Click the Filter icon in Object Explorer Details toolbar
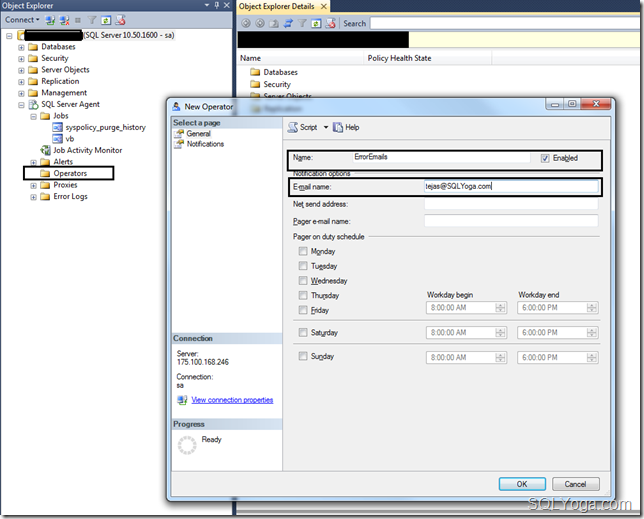The width and height of the screenshot is (644, 519). pos(302,23)
